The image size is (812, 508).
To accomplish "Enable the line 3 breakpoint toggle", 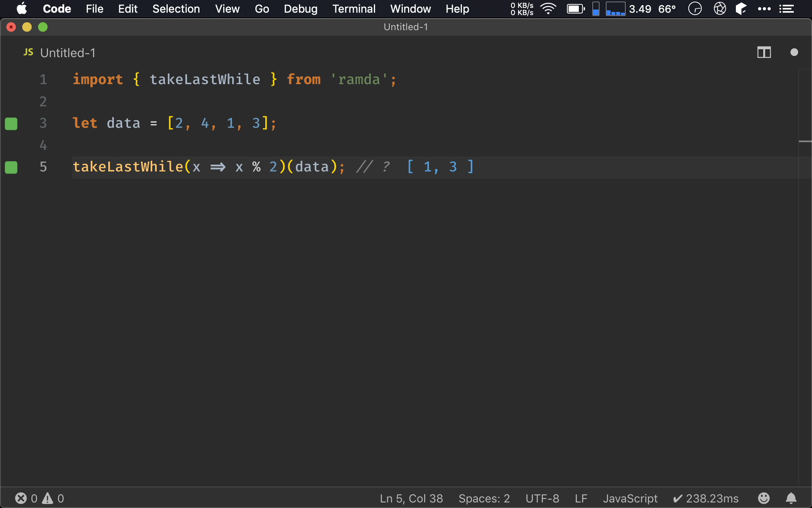I will pos(11,123).
